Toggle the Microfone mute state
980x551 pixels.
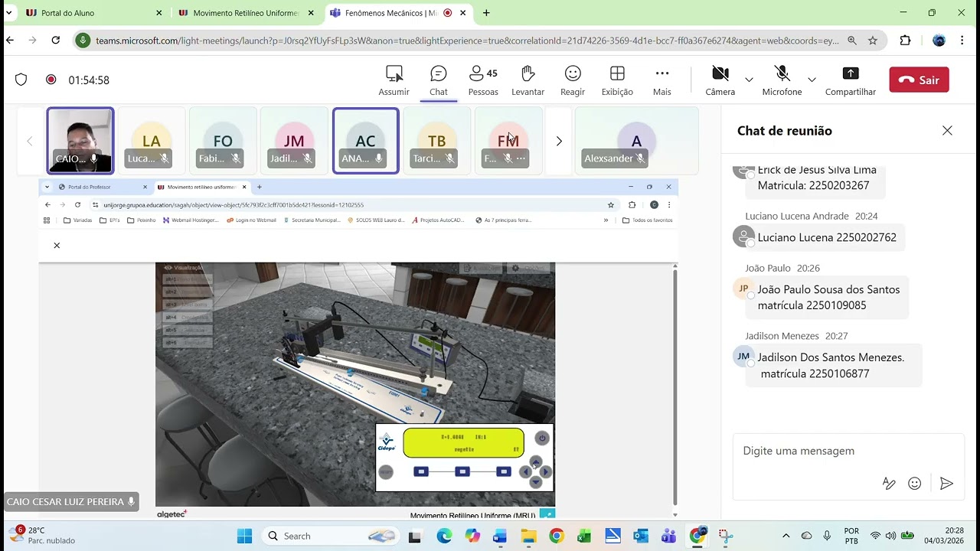coord(782,80)
